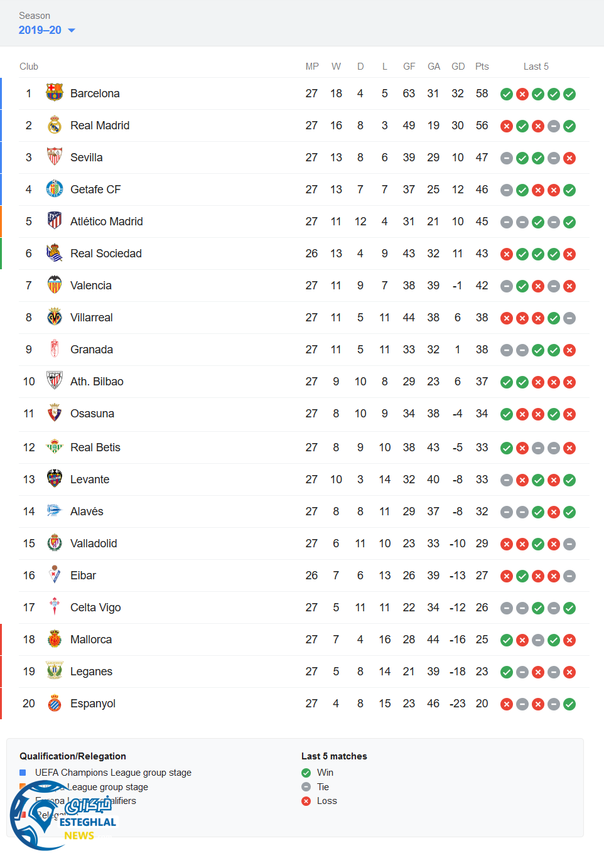The image size is (604, 868).
Task: Click the Last 5 column header
Action: [536, 67]
